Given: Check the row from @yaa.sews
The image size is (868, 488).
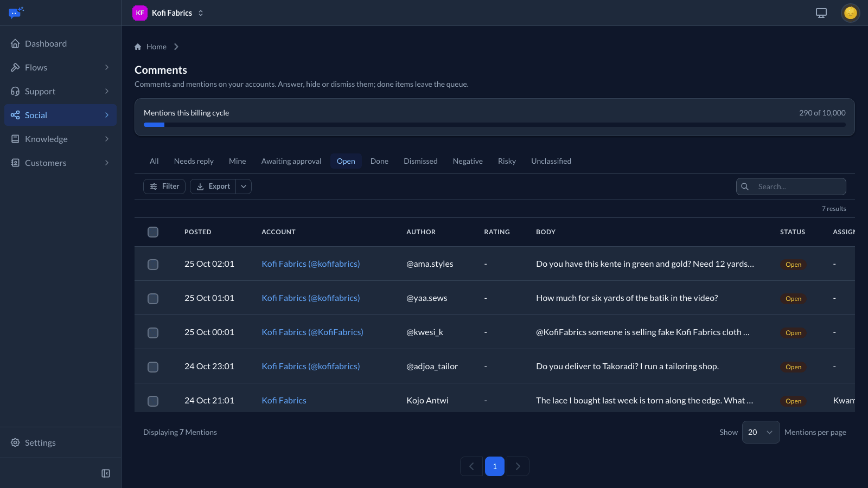Looking at the screenshot, I should [153, 298].
